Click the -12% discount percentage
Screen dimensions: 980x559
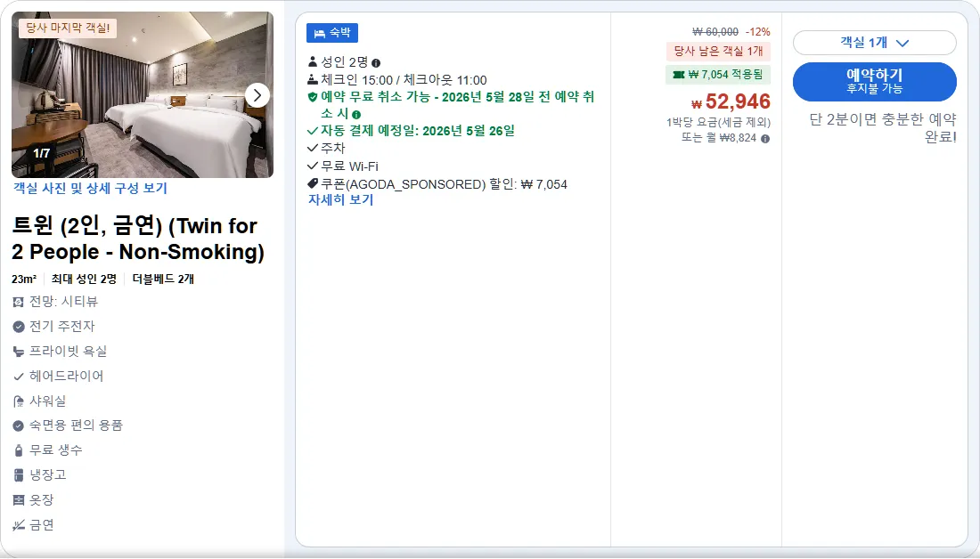tap(757, 32)
